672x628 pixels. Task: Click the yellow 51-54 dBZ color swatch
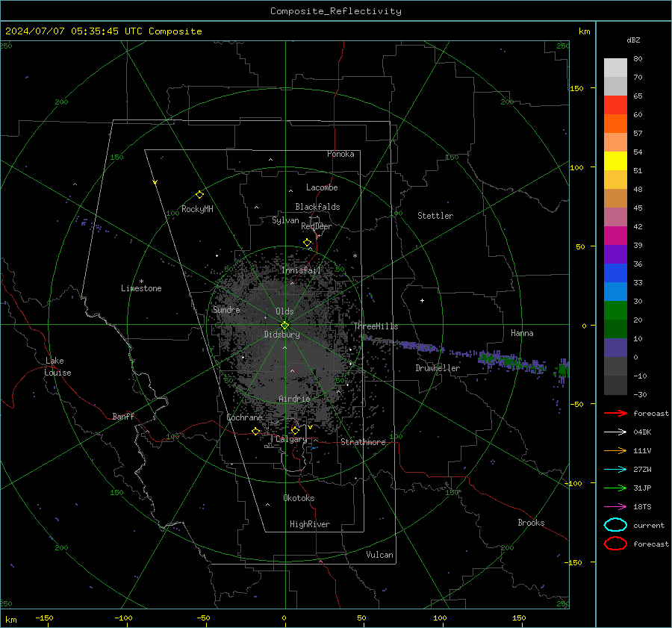point(615,161)
